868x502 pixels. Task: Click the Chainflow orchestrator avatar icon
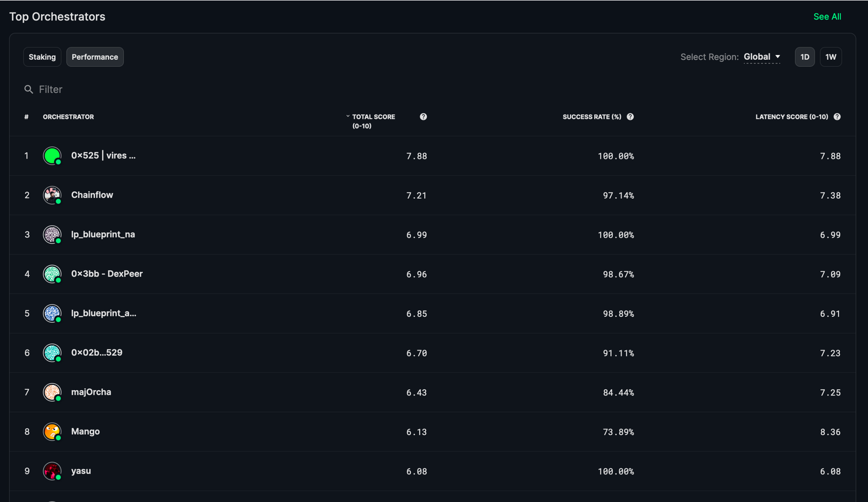coord(53,194)
